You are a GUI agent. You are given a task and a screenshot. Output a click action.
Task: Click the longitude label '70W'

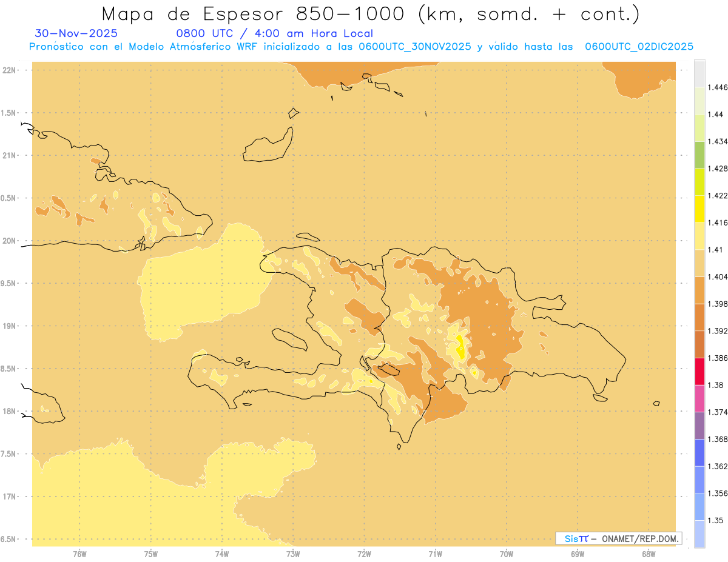(507, 554)
